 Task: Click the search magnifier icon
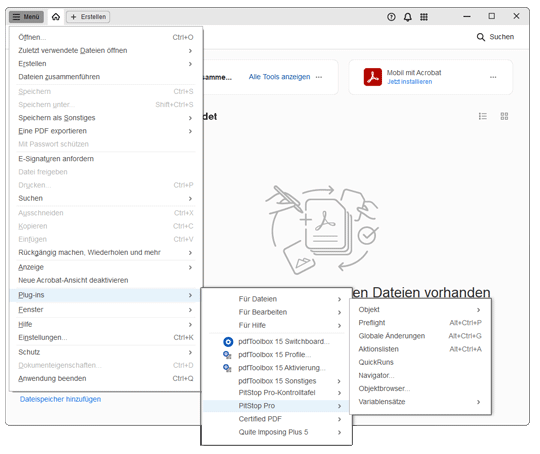481,37
